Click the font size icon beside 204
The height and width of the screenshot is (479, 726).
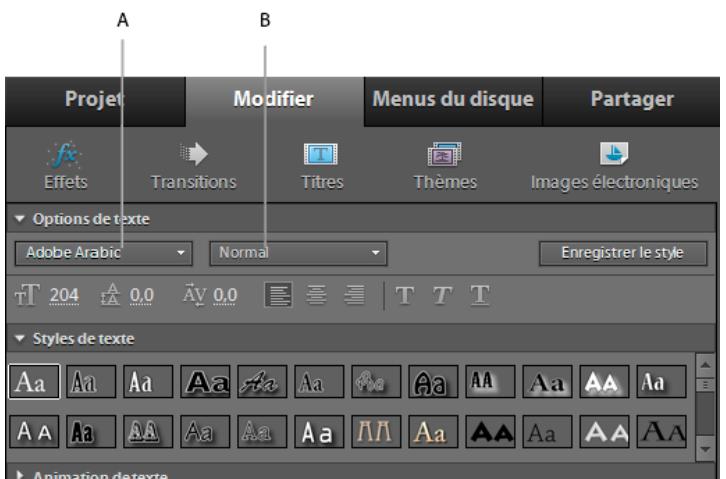[x=27, y=295]
